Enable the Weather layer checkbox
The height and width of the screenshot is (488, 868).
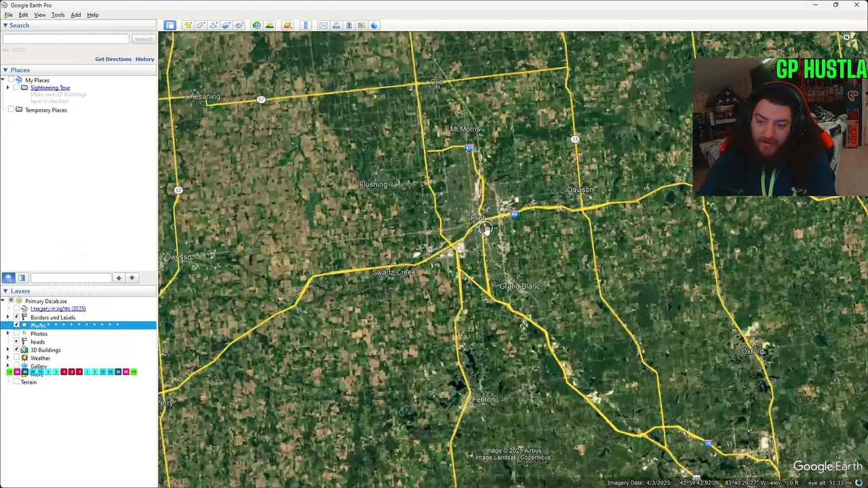coord(16,357)
